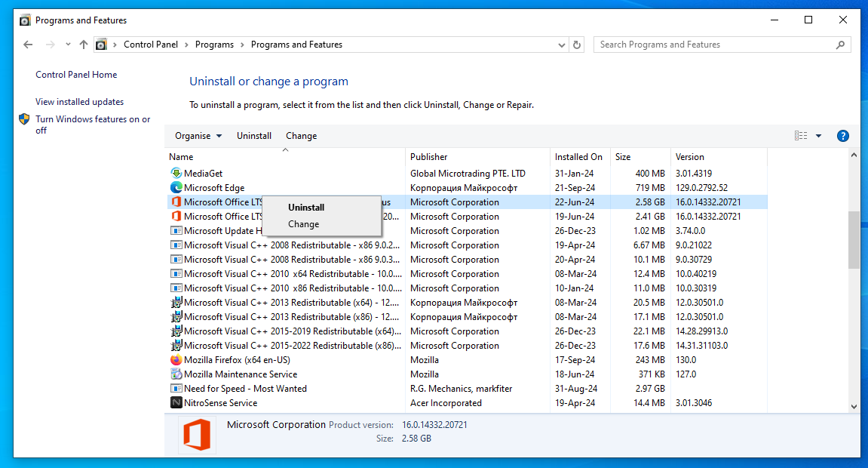Click Change in the toolbar
868x468 pixels.
click(301, 136)
